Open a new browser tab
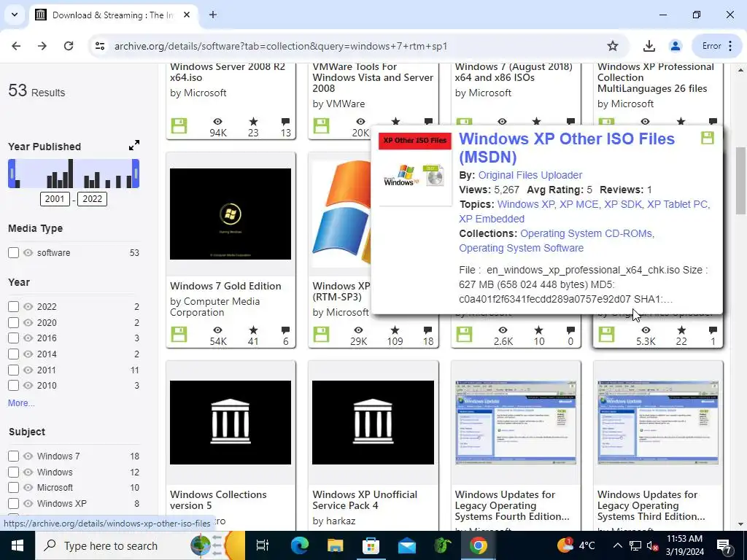This screenshot has height=560, width=747. (213, 15)
